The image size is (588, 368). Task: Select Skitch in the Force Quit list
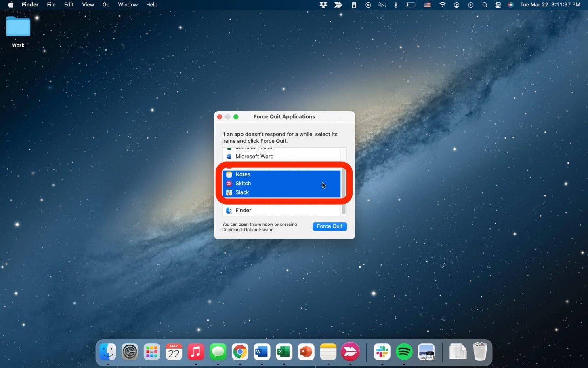click(x=243, y=184)
